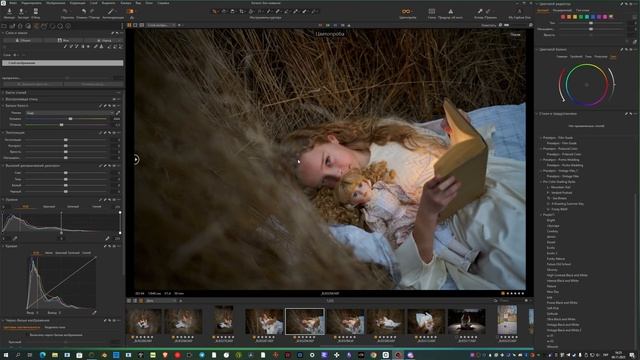640x360 pixels.
Task: Click the Auto-adjust magic wand icon
Action: point(111,11)
